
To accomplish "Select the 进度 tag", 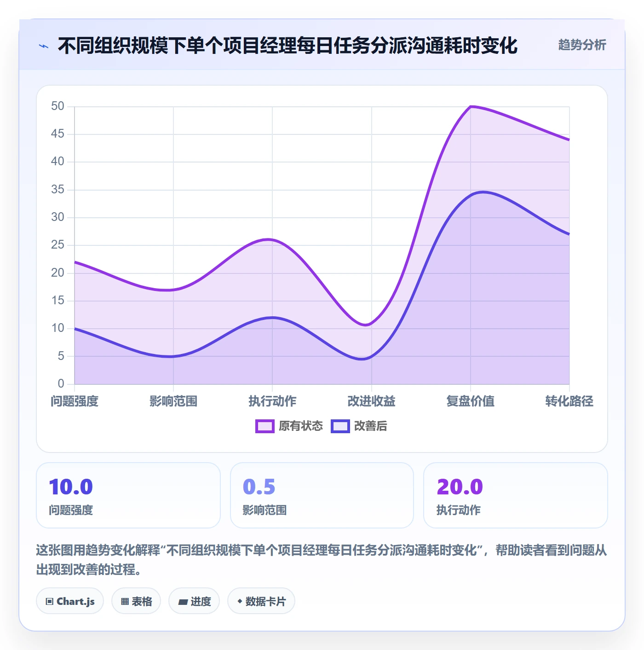I will tap(194, 601).
